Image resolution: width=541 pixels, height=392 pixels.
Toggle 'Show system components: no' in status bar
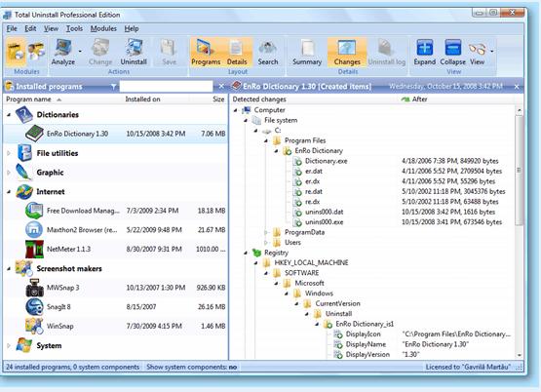pos(191,367)
